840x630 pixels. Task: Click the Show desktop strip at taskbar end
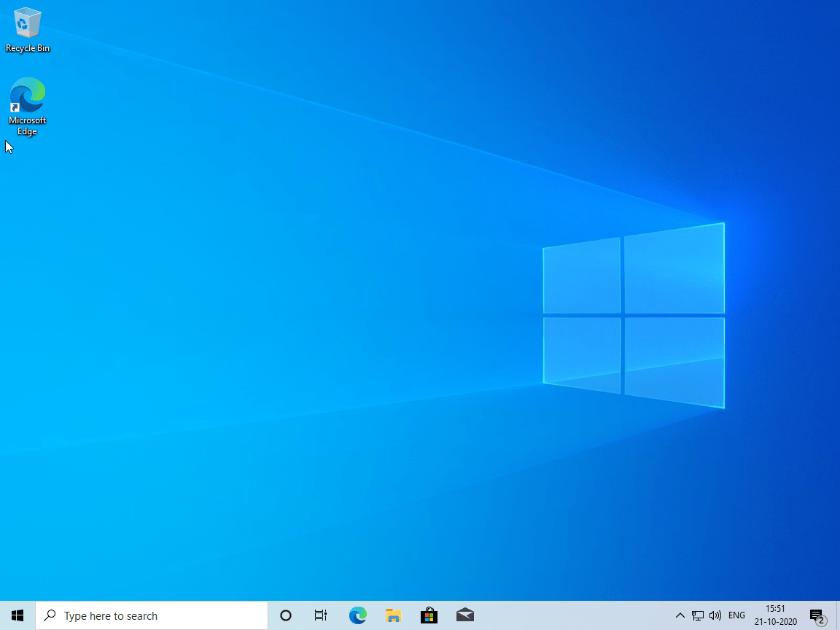coord(837,615)
